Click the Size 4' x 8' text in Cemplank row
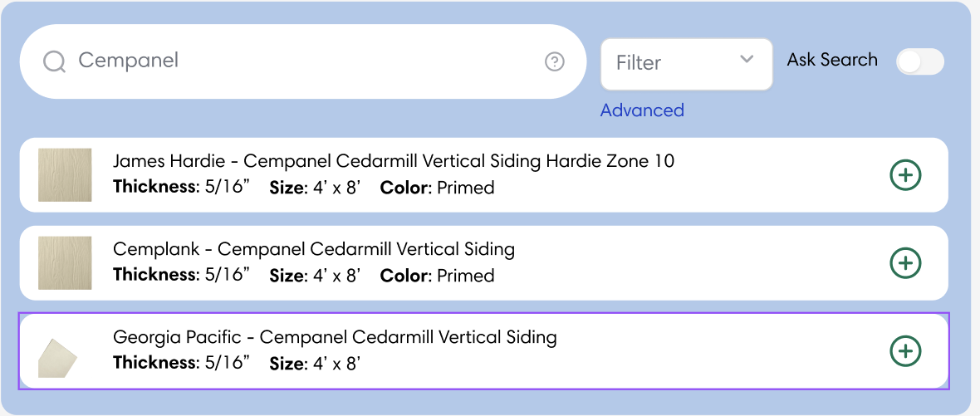The width and height of the screenshot is (980, 416). (315, 276)
